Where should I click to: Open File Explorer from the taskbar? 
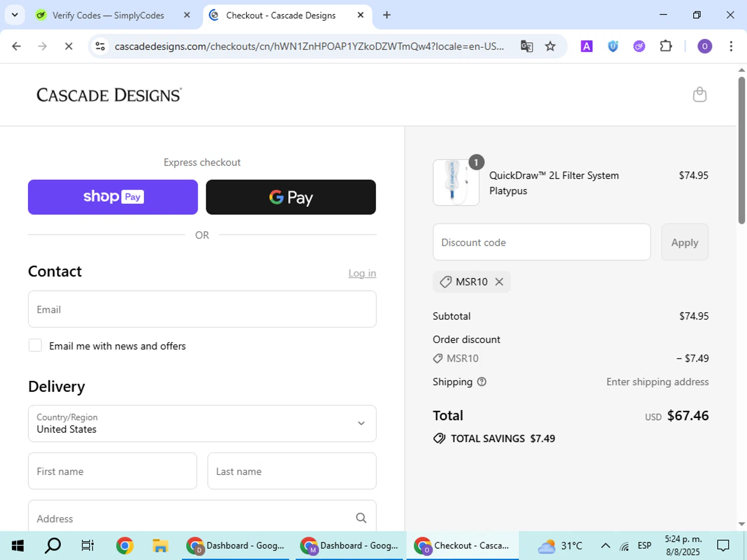[160, 546]
